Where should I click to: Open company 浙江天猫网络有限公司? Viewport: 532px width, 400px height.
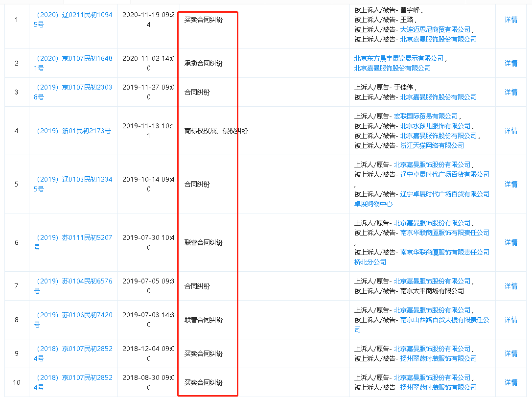(432, 145)
